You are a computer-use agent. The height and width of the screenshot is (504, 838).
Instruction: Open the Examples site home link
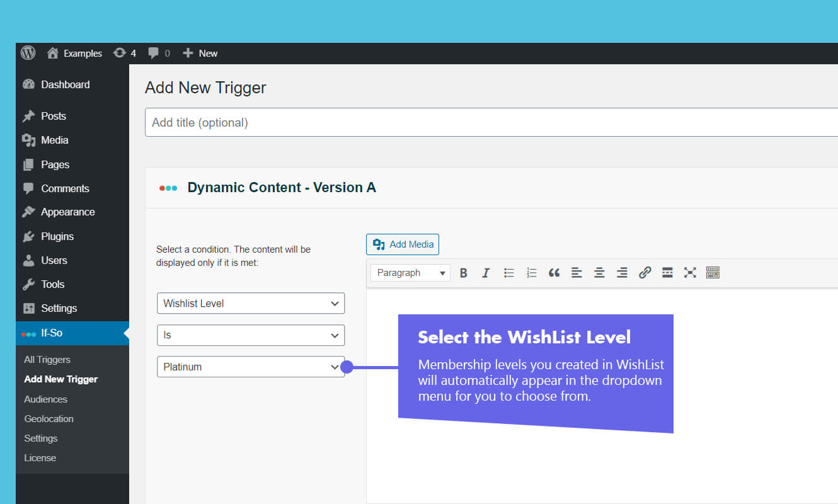pyautogui.click(x=74, y=54)
